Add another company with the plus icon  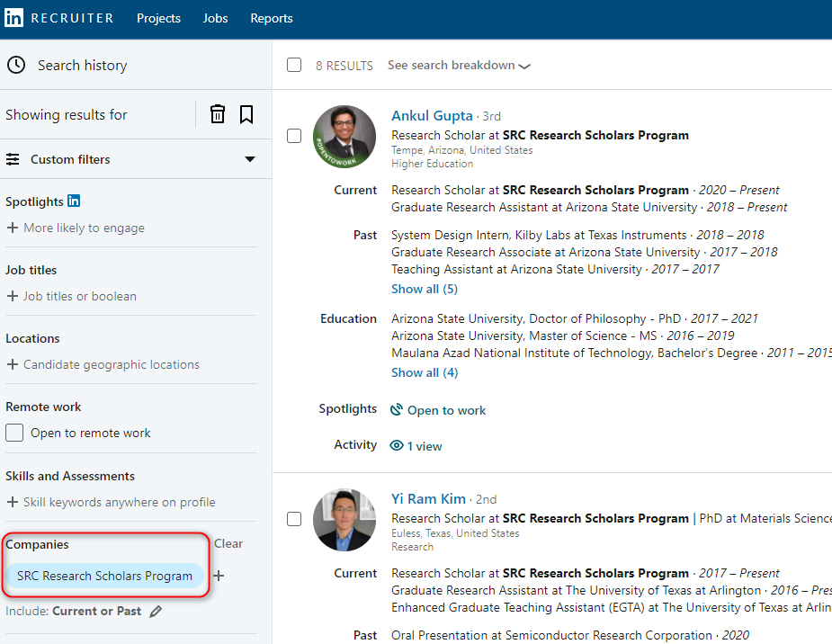[219, 576]
